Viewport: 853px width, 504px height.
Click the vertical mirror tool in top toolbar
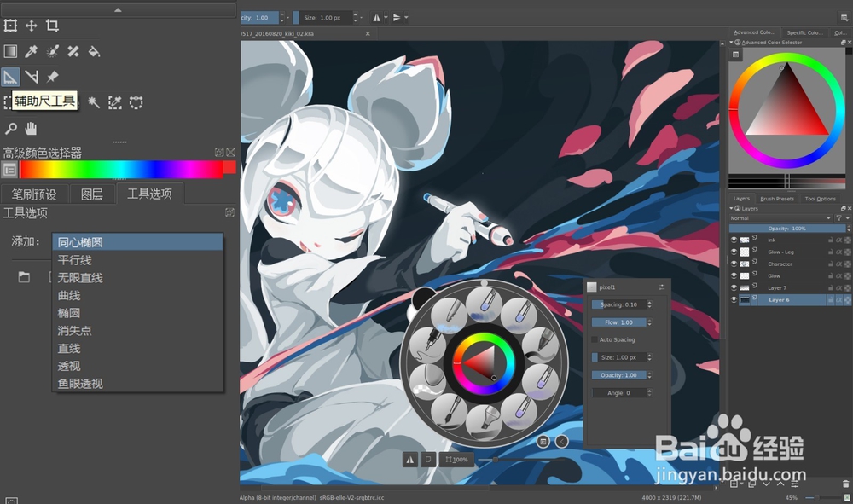pyautogui.click(x=397, y=17)
